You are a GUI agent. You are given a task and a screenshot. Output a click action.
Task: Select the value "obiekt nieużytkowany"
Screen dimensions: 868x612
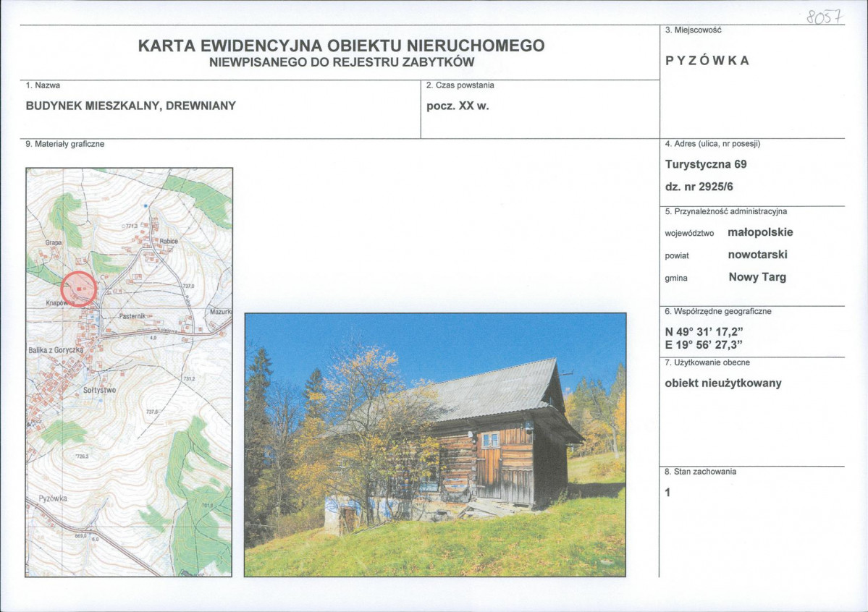tap(723, 383)
